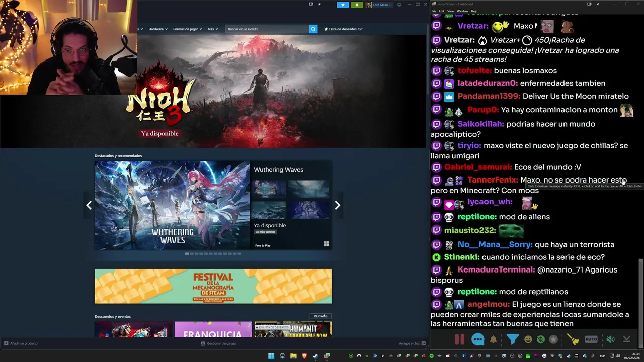644x362 pixels.
Task: Click the blue megaphone announcements button in Steam
Action: tap(343, 5)
